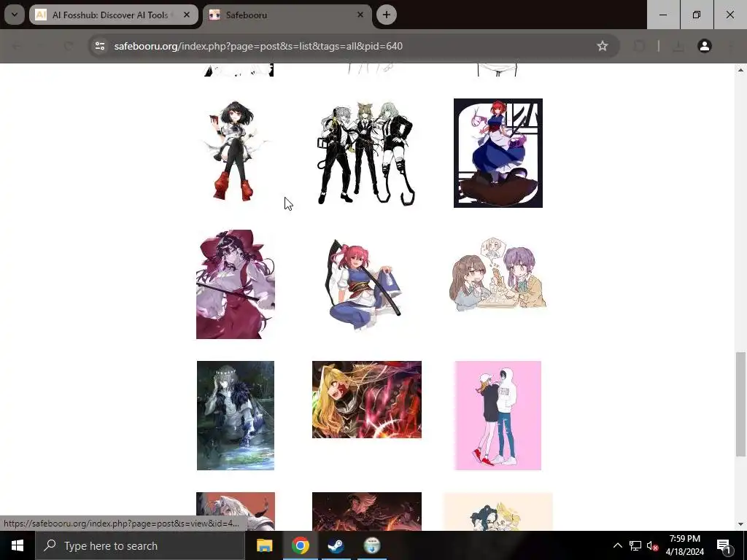
Task: Switch to Chrome in the taskbar
Action: 300,545
